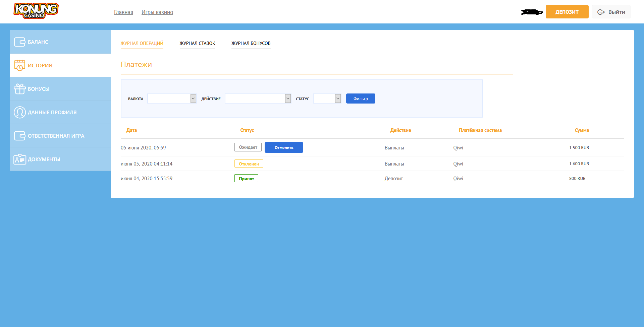Open the Данные профиля sidebar section
The height and width of the screenshot is (327, 644).
[60, 112]
